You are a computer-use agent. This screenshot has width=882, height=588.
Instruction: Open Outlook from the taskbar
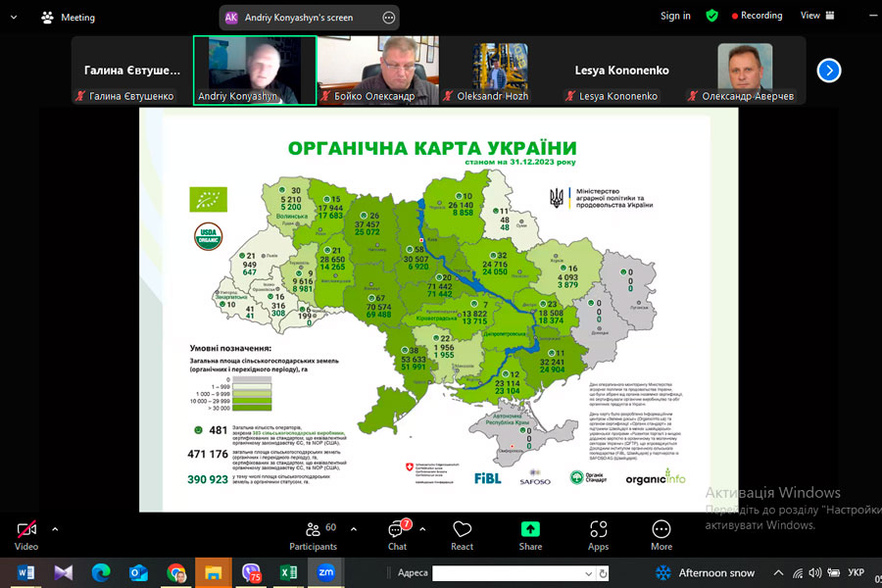pos(138,572)
